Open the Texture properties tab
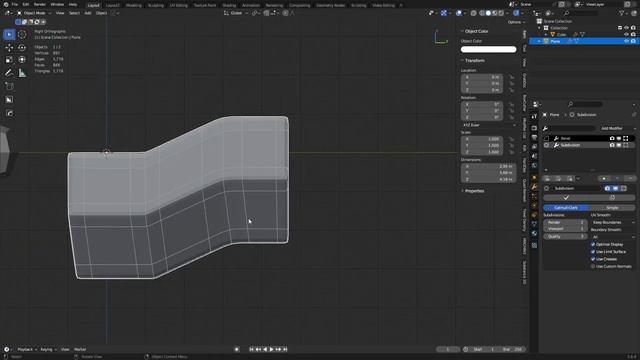The width and height of the screenshot is (640, 360). pyautogui.click(x=534, y=245)
